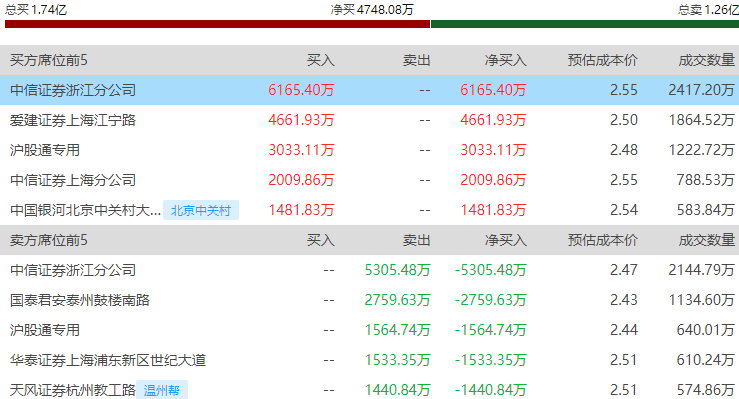Click 预估成本价 column header in seller table
The width and height of the screenshot is (739, 399).
(x=602, y=240)
